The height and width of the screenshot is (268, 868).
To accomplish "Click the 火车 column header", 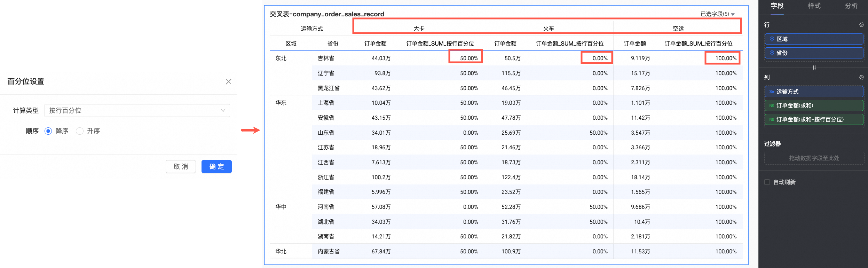I will pyautogui.click(x=549, y=29).
